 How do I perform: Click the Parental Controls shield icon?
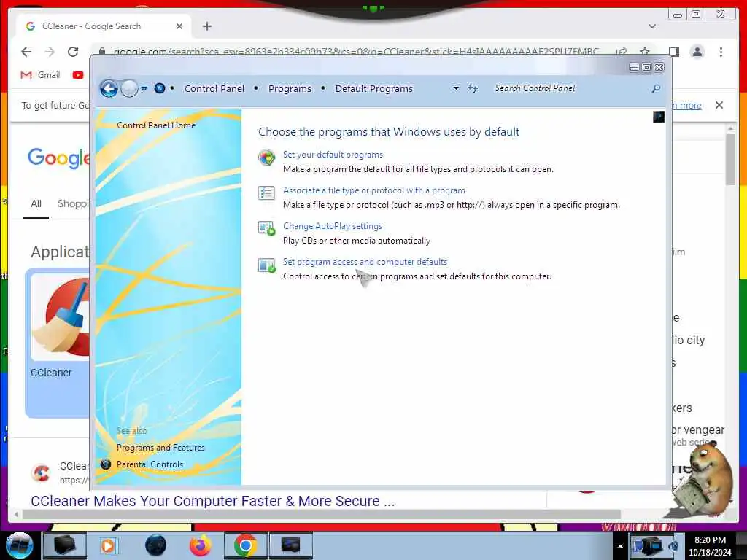tap(106, 464)
